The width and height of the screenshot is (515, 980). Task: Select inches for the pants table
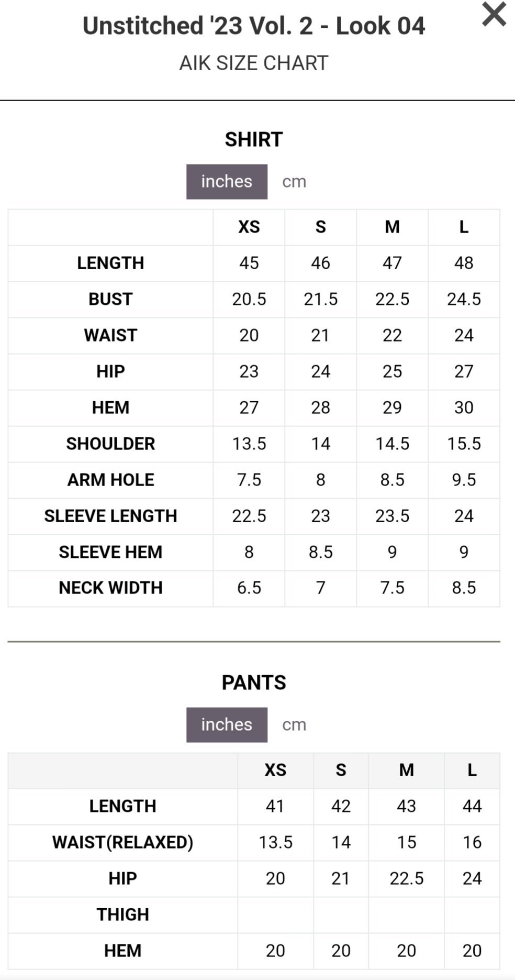227,724
